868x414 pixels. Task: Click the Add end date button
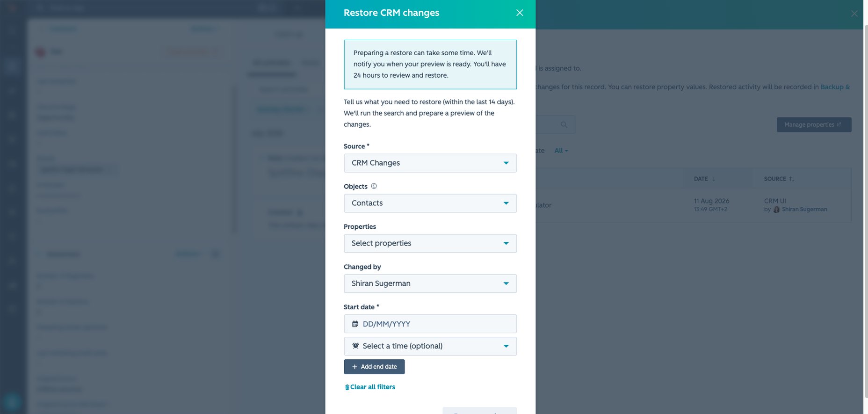(374, 367)
